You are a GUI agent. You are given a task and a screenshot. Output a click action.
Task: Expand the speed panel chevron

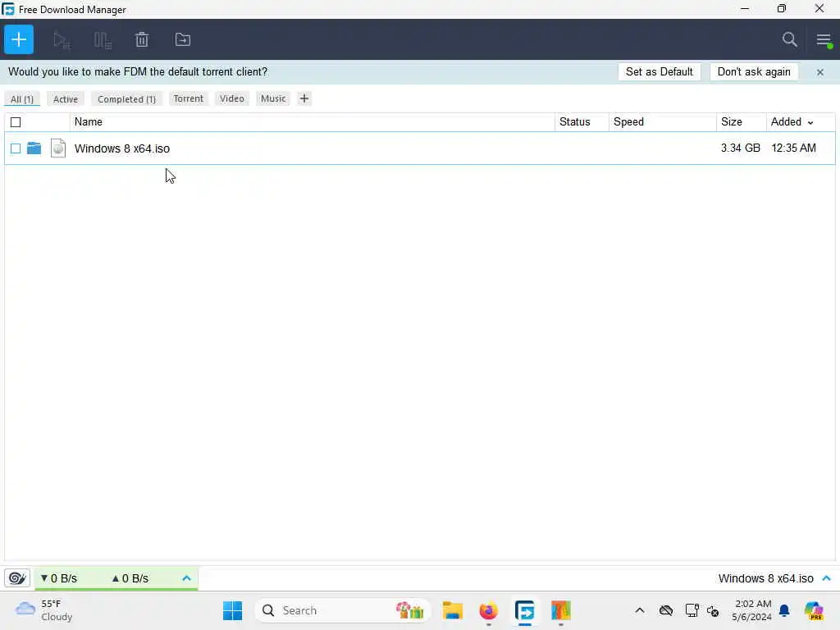(186, 578)
